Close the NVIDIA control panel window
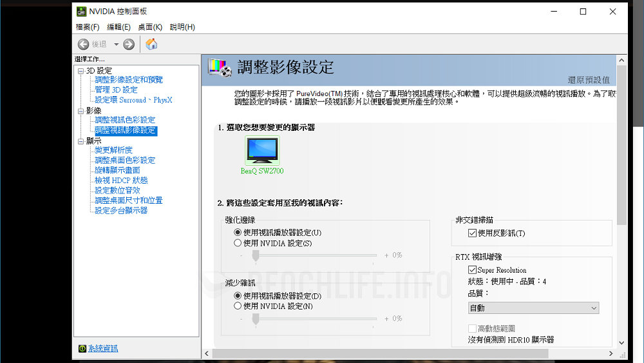This screenshot has height=363, width=644. coord(612,12)
